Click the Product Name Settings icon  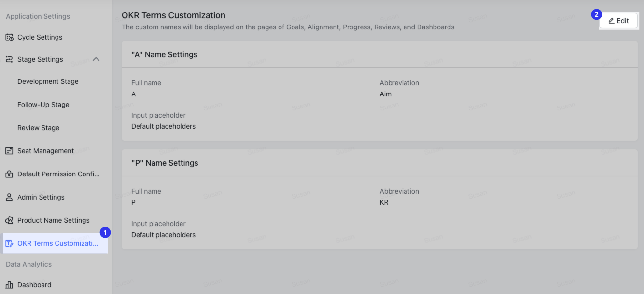tap(8, 220)
